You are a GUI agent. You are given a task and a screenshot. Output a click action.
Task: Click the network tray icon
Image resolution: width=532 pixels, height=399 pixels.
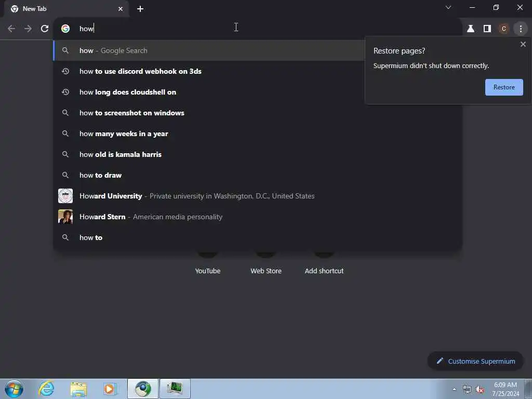[467, 390]
